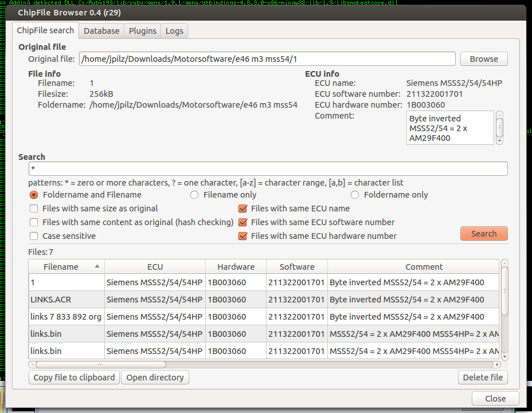Focus the Original file path field
Screen dimensions: 532x413
pyautogui.click(x=267, y=59)
